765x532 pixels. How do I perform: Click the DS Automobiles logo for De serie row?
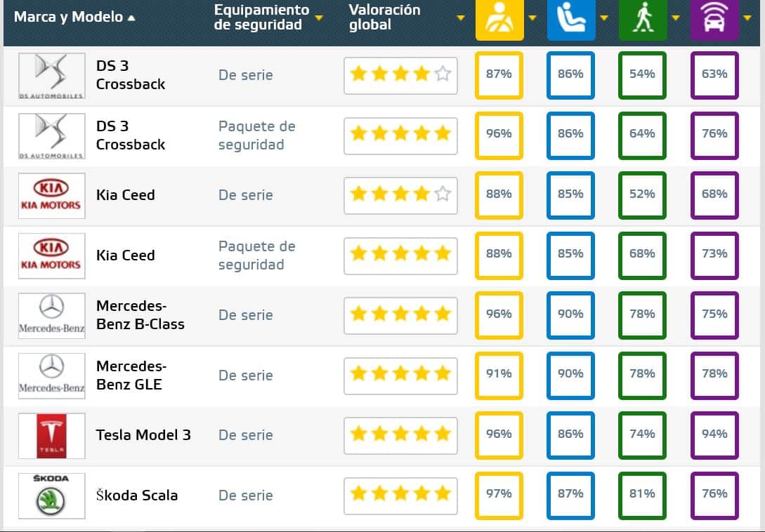point(51,76)
